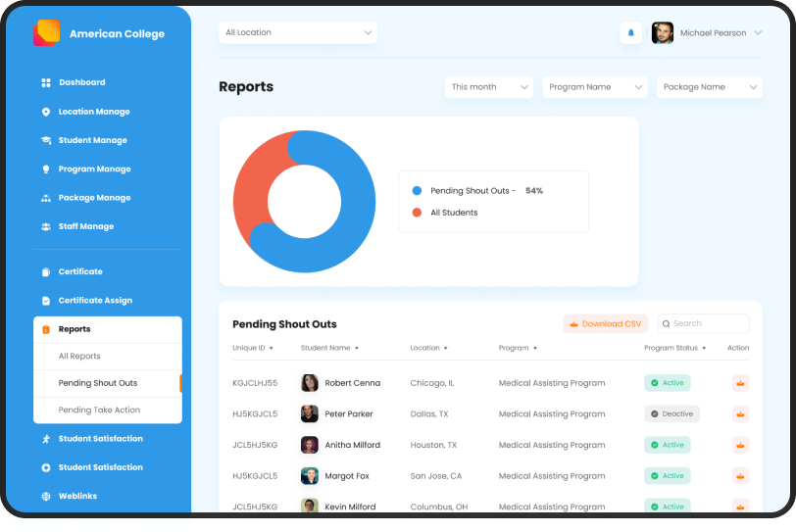This screenshot has width=796, height=532.
Task: Open the Dashboard grid icon
Action: pos(46,82)
